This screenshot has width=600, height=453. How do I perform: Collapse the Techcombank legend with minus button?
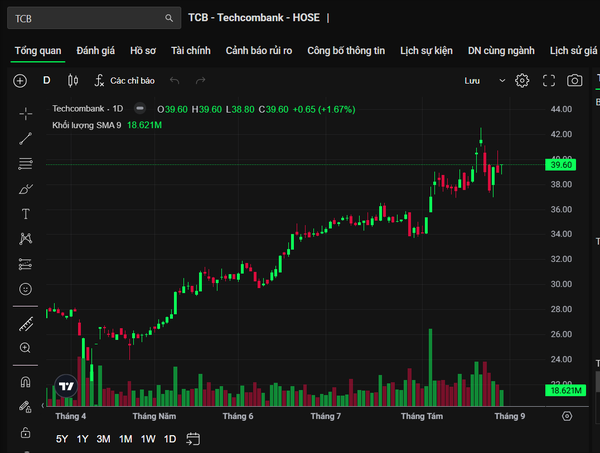(140, 109)
